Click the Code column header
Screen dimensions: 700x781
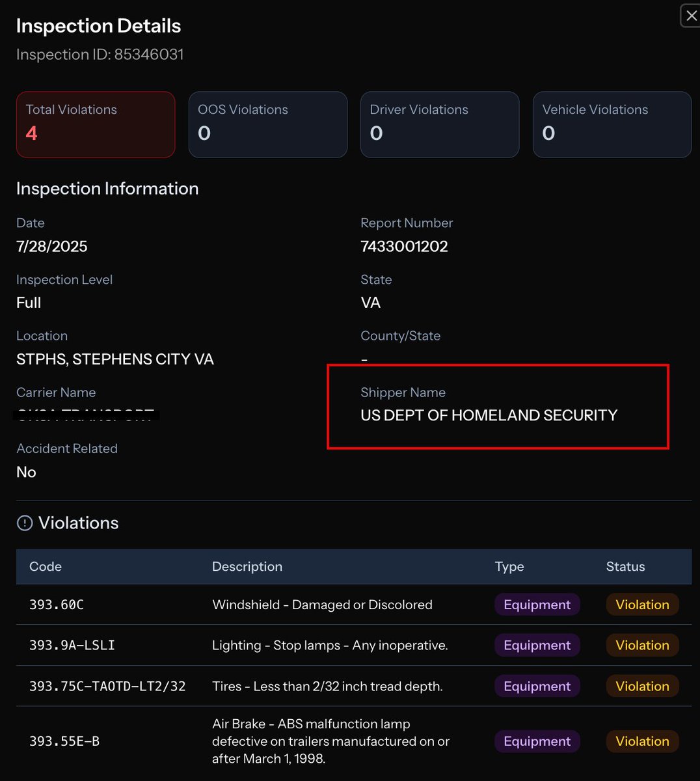(46, 566)
